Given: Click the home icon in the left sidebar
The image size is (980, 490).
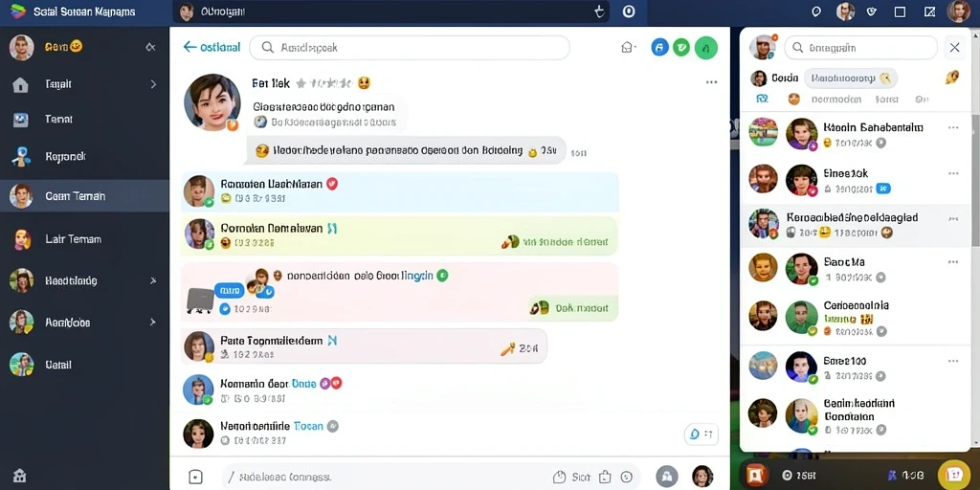Looking at the screenshot, I should tap(21, 84).
